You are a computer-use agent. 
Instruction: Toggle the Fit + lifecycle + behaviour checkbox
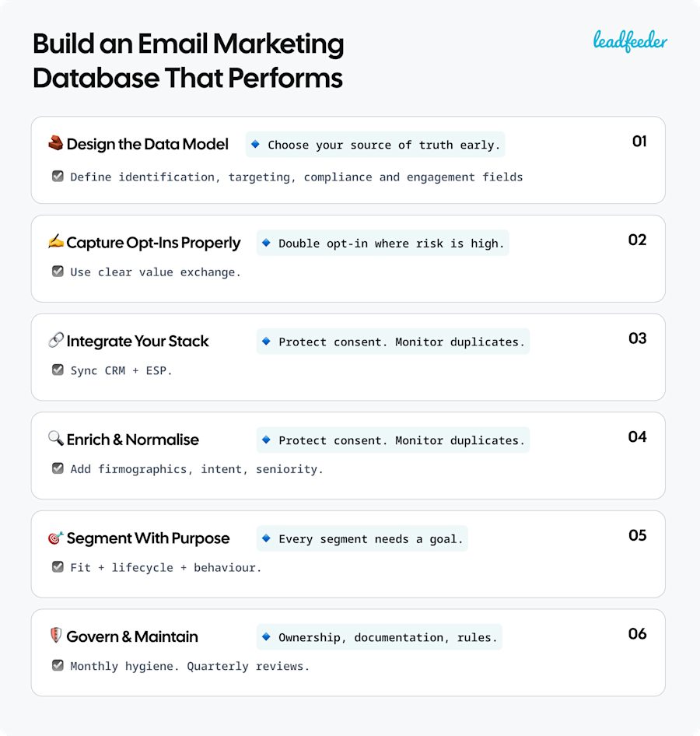click(58, 567)
